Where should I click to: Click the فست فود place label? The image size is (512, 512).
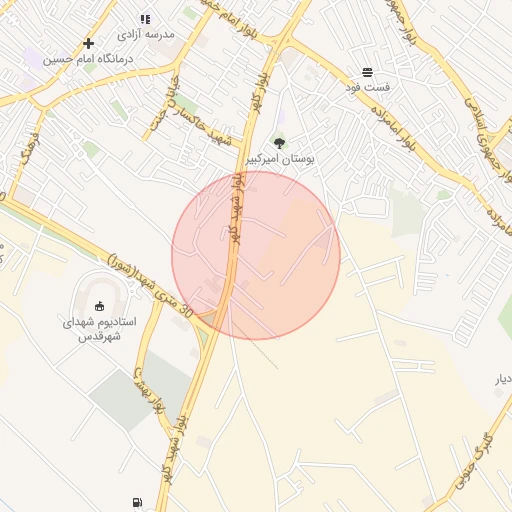[368, 87]
